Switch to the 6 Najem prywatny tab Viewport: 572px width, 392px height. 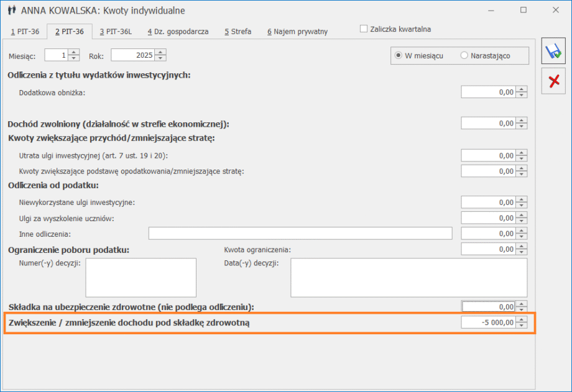pos(297,32)
